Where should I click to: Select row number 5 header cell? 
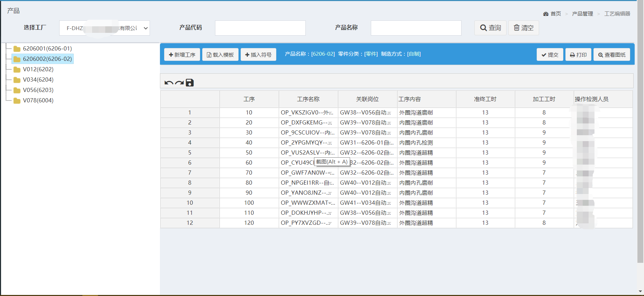coord(190,152)
